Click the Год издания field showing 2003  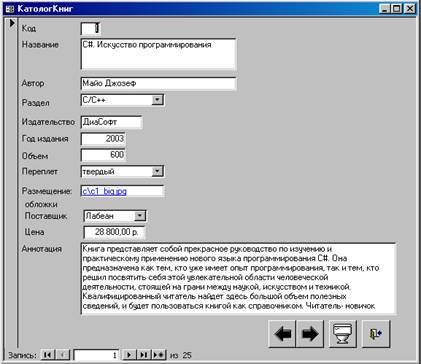[103, 139]
